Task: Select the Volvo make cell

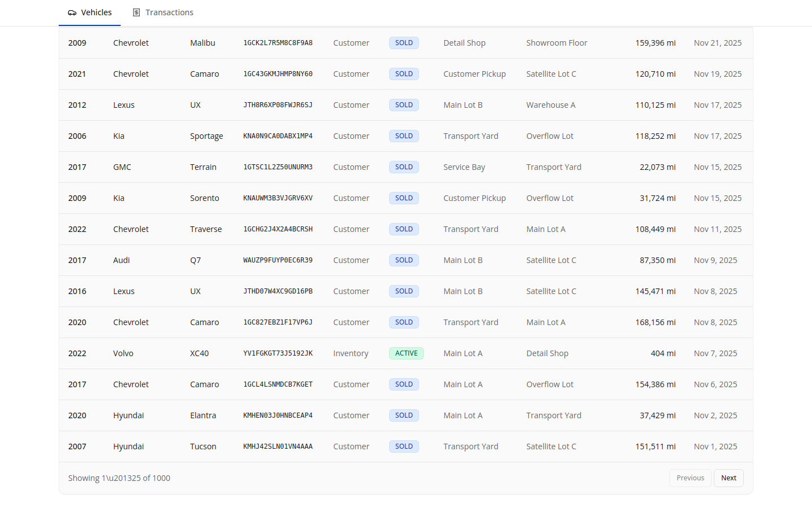Action: pos(123,353)
